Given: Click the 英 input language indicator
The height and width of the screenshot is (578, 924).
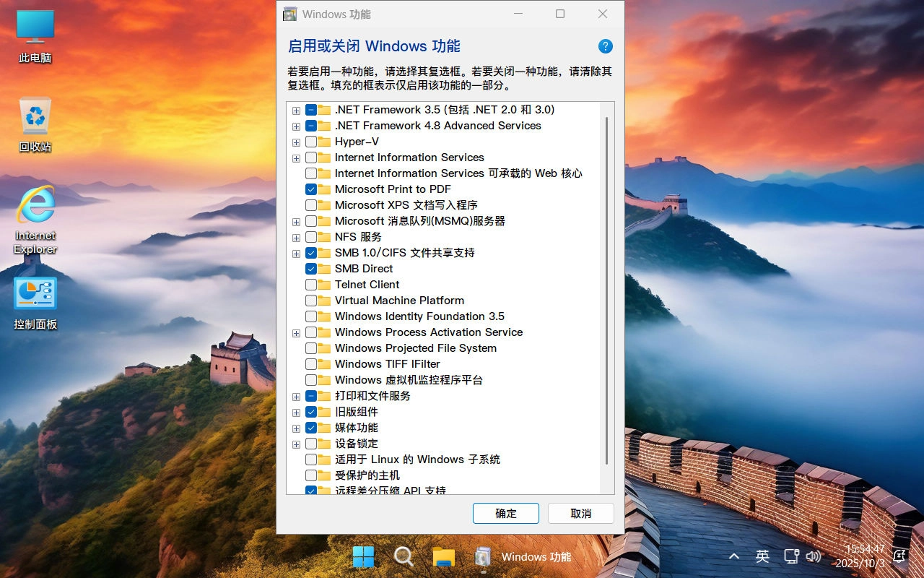Looking at the screenshot, I should pos(762,556).
